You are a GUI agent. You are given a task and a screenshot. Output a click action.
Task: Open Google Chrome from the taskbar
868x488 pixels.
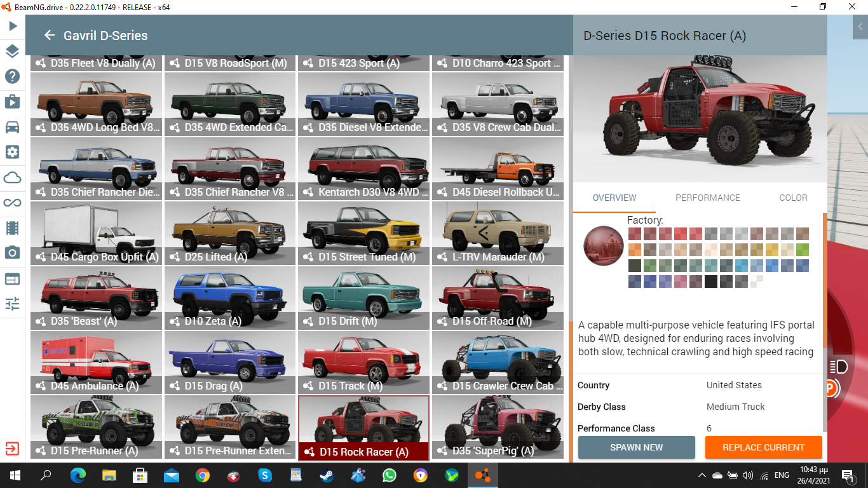pyautogui.click(x=203, y=475)
